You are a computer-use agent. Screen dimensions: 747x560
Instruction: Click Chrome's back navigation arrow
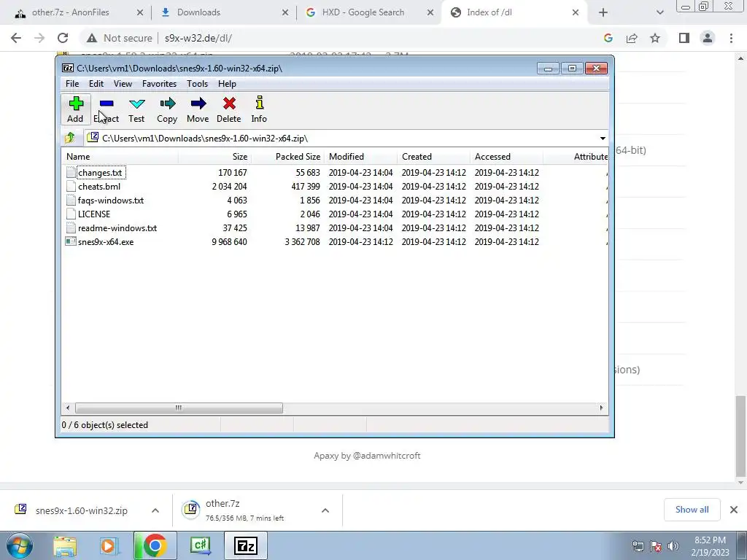(16, 38)
